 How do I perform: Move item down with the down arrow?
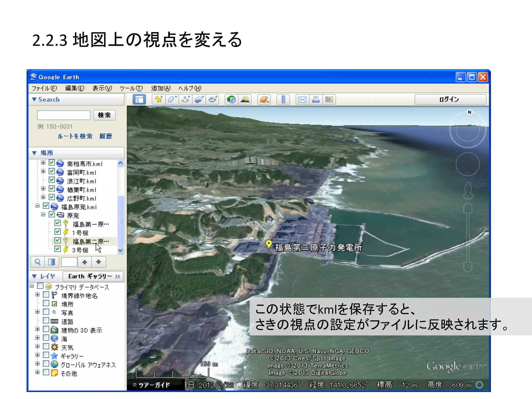98,262
